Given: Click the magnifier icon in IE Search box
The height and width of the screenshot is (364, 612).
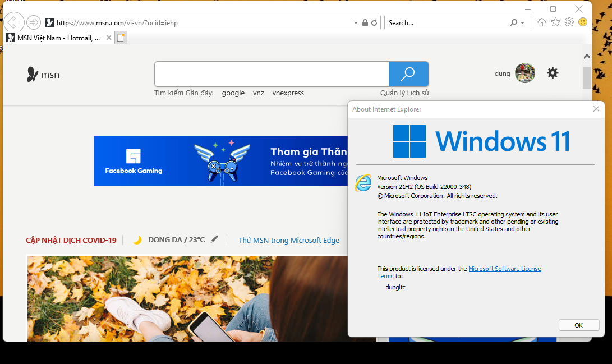Looking at the screenshot, I should 514,22.
